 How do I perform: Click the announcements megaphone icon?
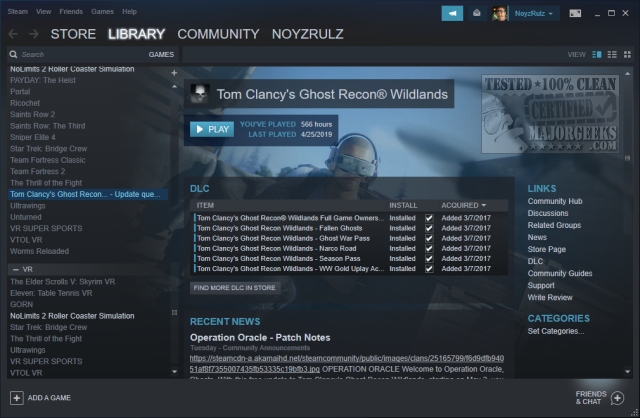(453, 12)
